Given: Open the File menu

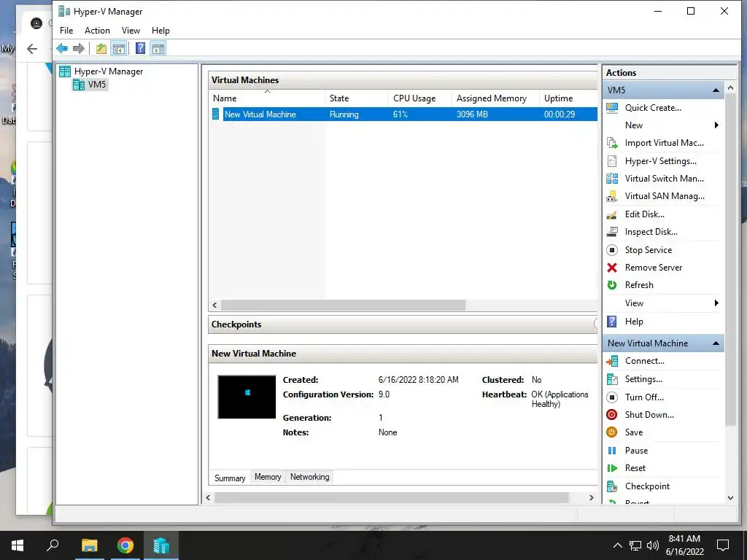Looking at the screenshot, I should pos(66,31).
